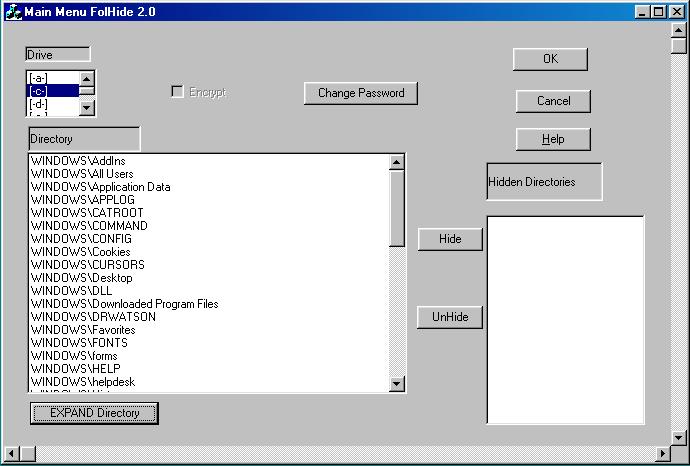Click the Drive list scroll-up arrow

pos(87,79)
